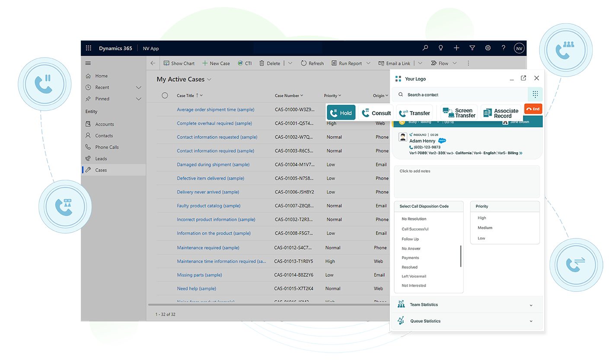Put the call on Hold
The height and width of the screenshot is (364, 612).
(x=341, y=113)
